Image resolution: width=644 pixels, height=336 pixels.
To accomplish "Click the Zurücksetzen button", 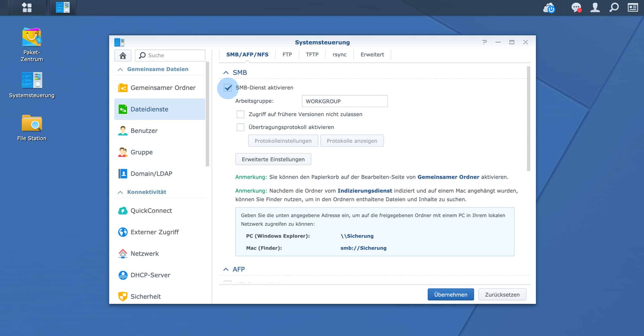I will [x=502, y=294].
